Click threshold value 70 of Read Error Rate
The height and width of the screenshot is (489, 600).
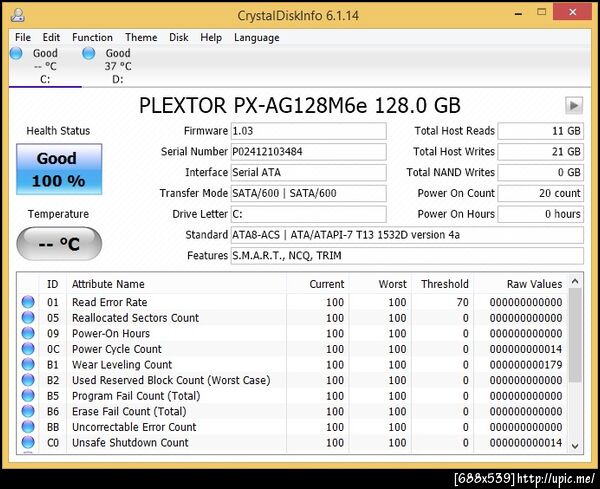point(462,302)
